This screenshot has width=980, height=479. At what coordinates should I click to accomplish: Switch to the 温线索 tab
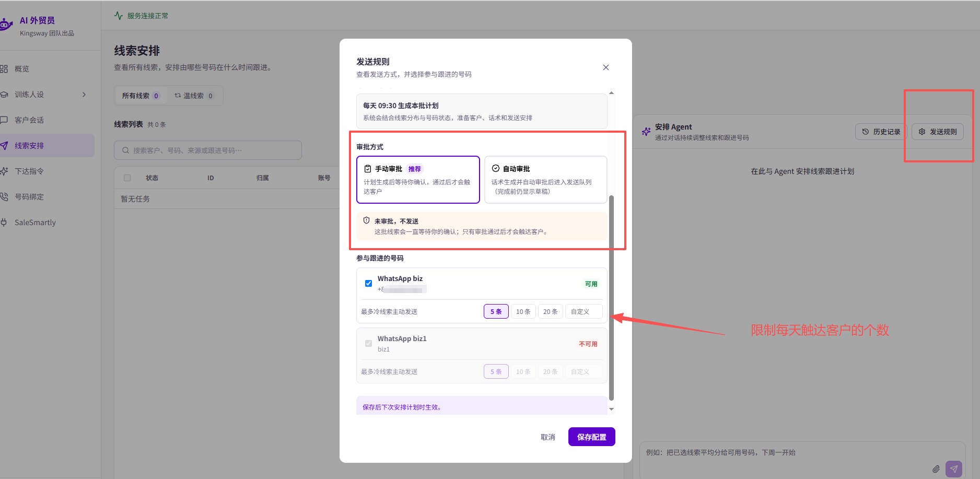coord(194,96)
